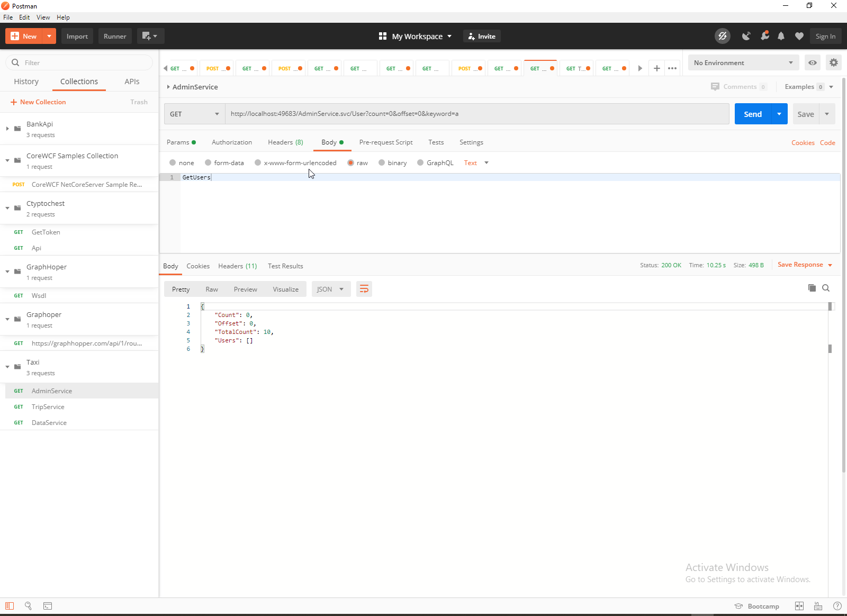
Task: Click the Invite button
Action: coord(482,36)
